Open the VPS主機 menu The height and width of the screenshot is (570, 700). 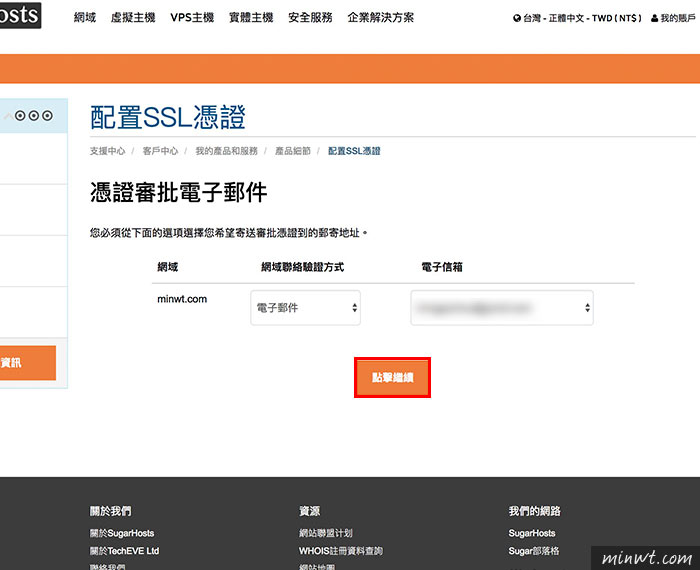point(192,17)
